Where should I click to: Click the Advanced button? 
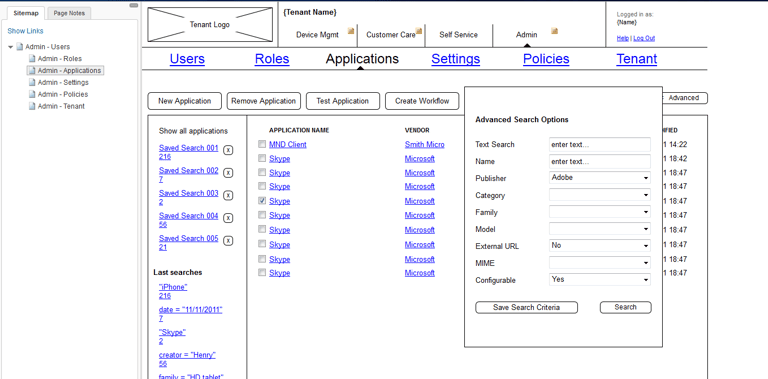[x=684, y=98]
